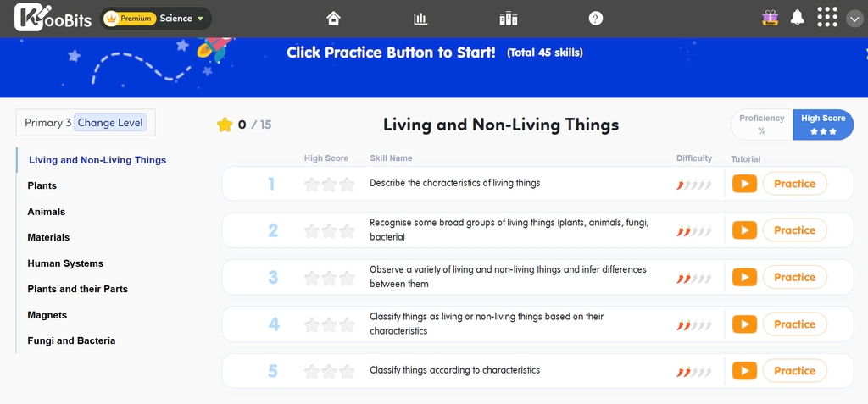Start Practice for skill 2

coord(794,230)
